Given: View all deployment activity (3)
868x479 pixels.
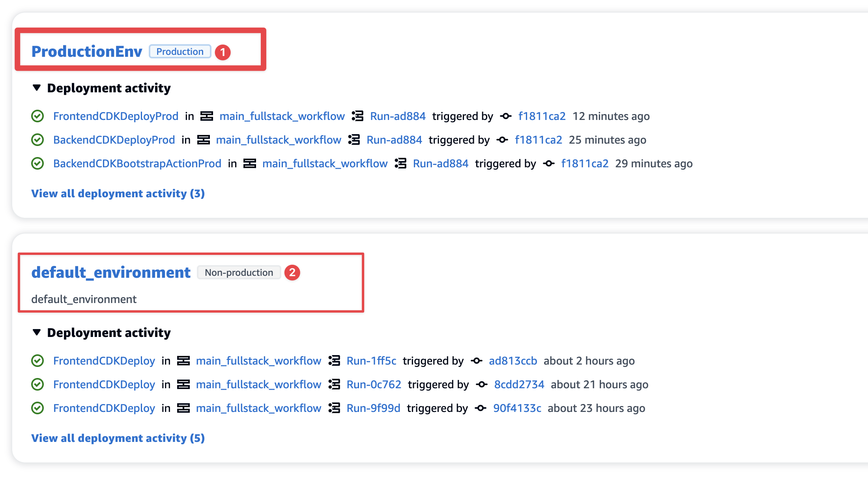Looking at the screenshot, I should click(x=118, y=193).
